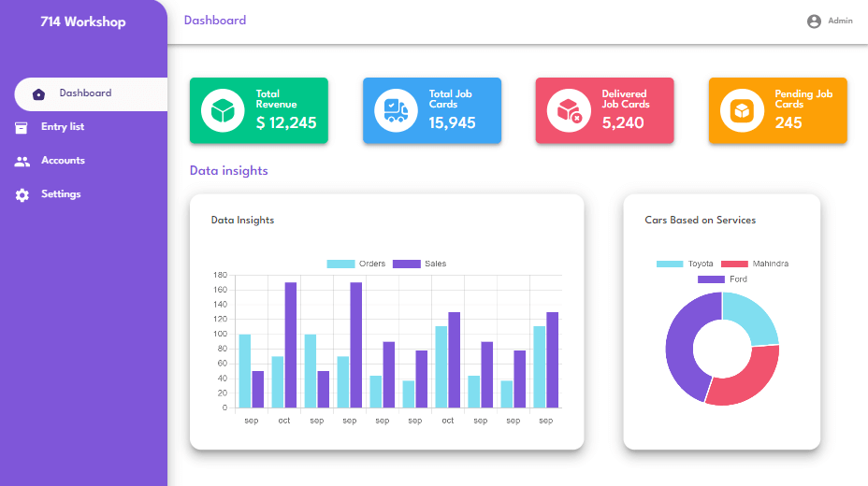The height and width of the screenshot is (486, 868).
Task: Click the Dashboard home icon in sidebar
Action: click(x=38, y=93)
